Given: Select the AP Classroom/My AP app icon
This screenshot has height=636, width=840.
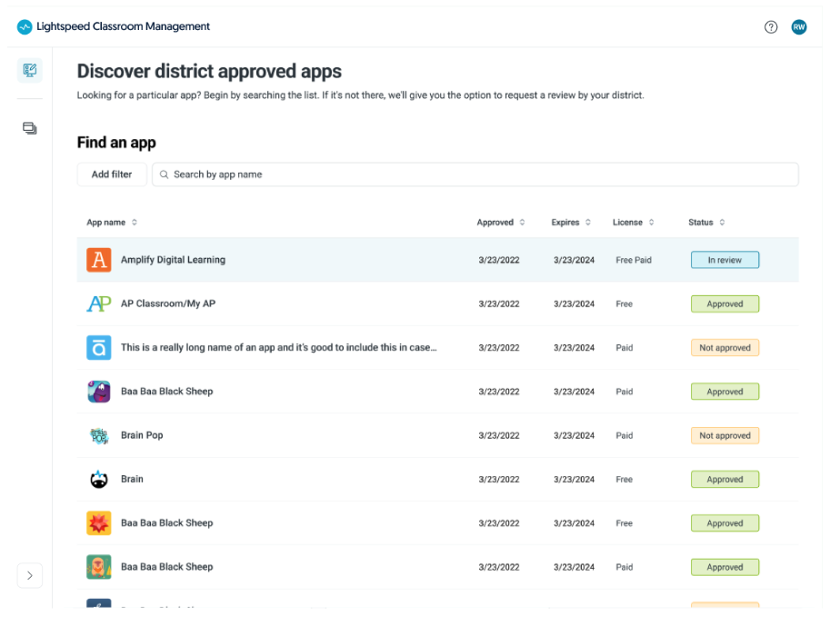Looking at the screenshot, I should [x=99, y=303].
